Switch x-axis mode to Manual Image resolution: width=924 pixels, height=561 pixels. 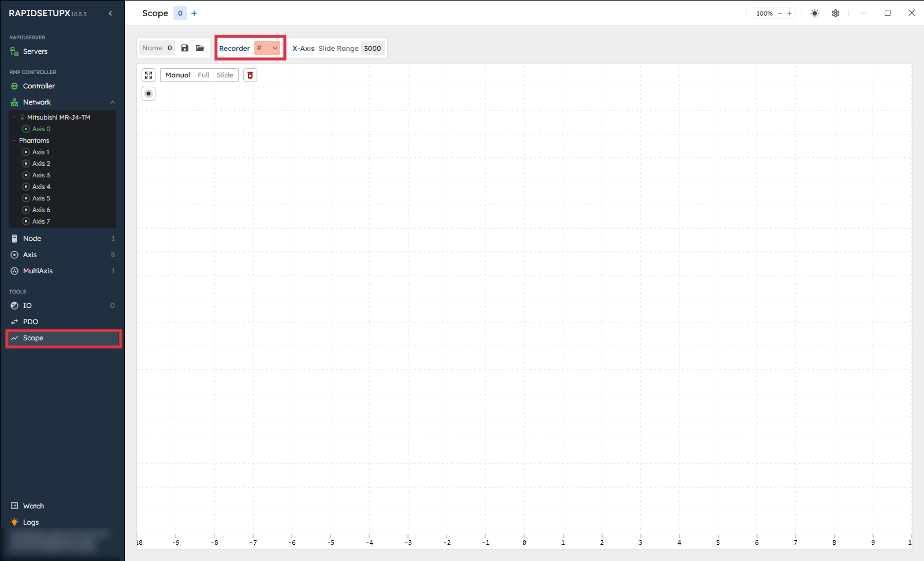178,75
